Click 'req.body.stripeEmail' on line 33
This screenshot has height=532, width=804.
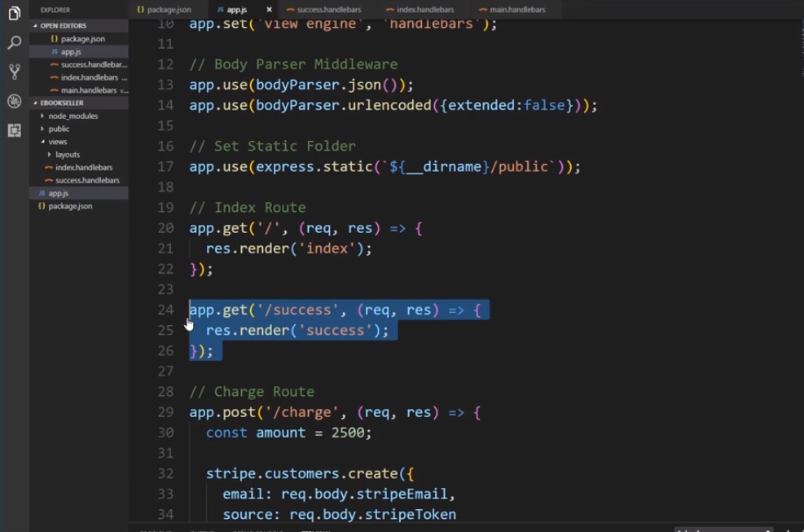(x=364, y=494)
